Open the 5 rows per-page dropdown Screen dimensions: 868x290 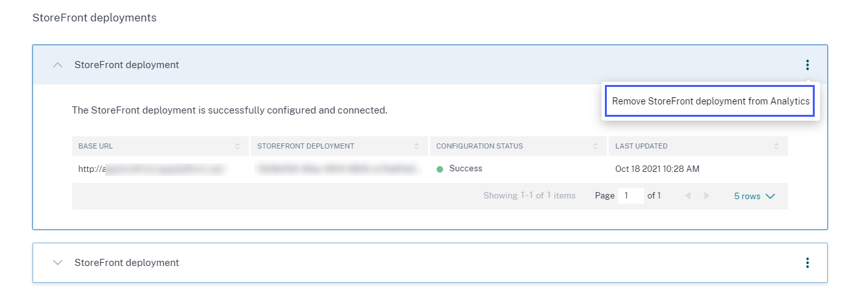click(x=754, y=196)
